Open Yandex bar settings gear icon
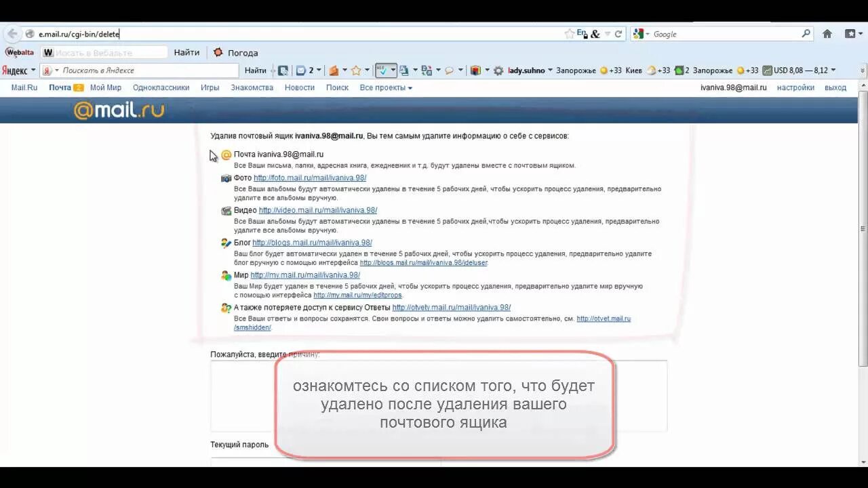This screenshot has height=488, width=868. pyautogui.click(x=498, y=70)
